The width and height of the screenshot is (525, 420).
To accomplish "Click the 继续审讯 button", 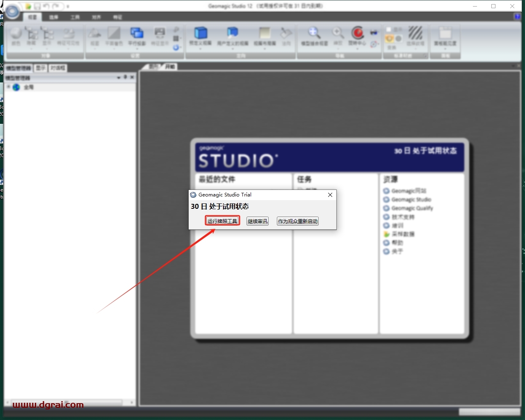I will [258, 221].
